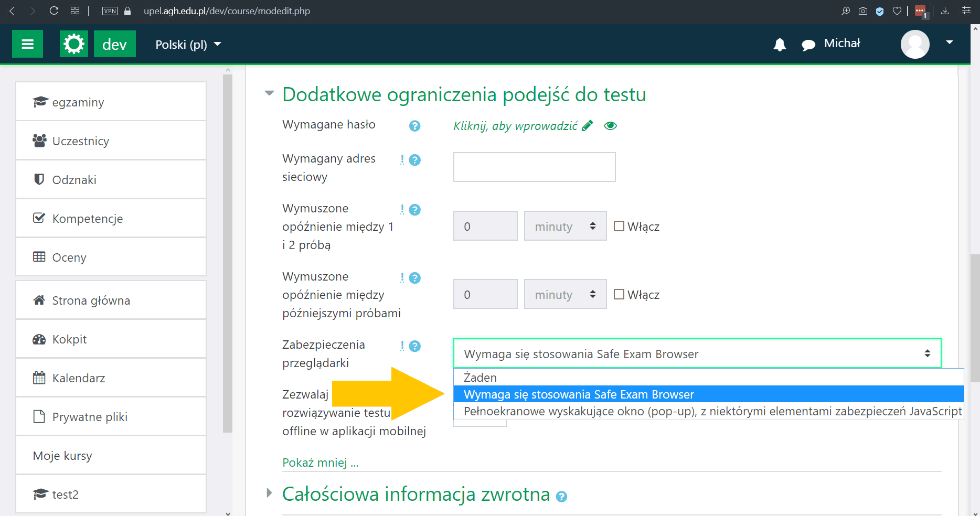Open the messages chat icon
980x516 pixels.
808,44
